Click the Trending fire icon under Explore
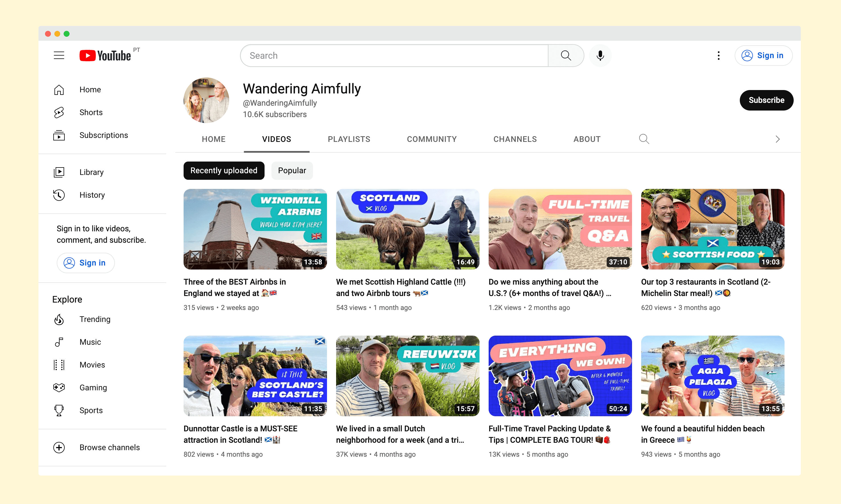 (x=59, y=319)
